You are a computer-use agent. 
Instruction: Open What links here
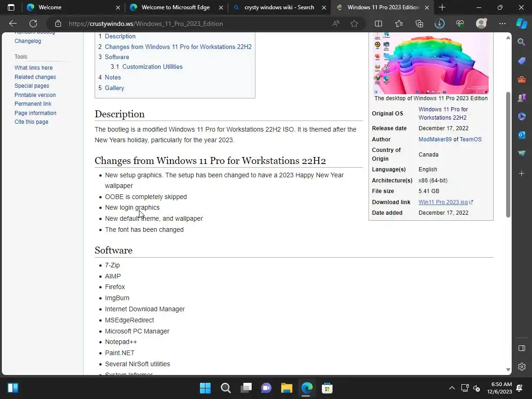[x=34, y=68]
